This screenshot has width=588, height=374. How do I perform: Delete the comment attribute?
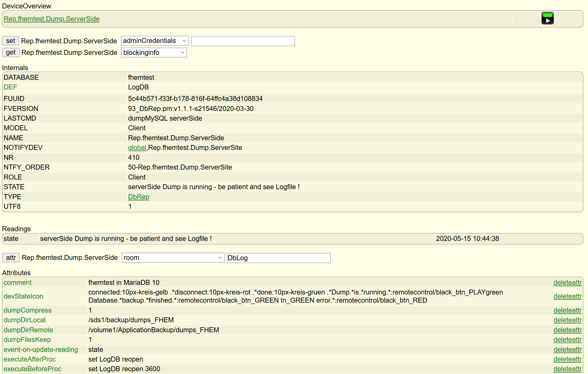coord(567,283)
